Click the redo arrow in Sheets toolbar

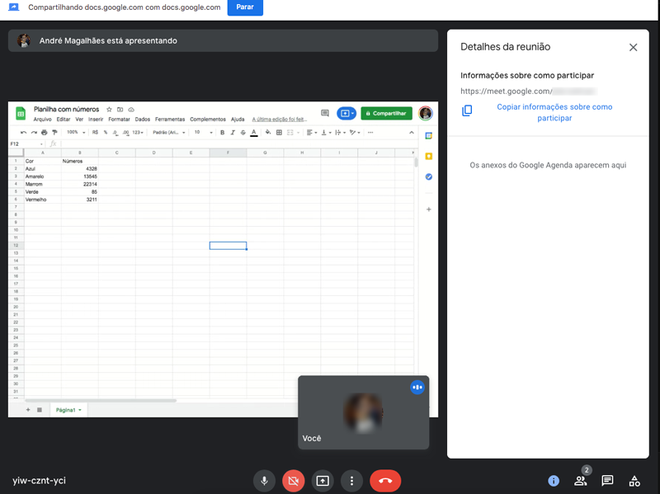tap(34, 133)
